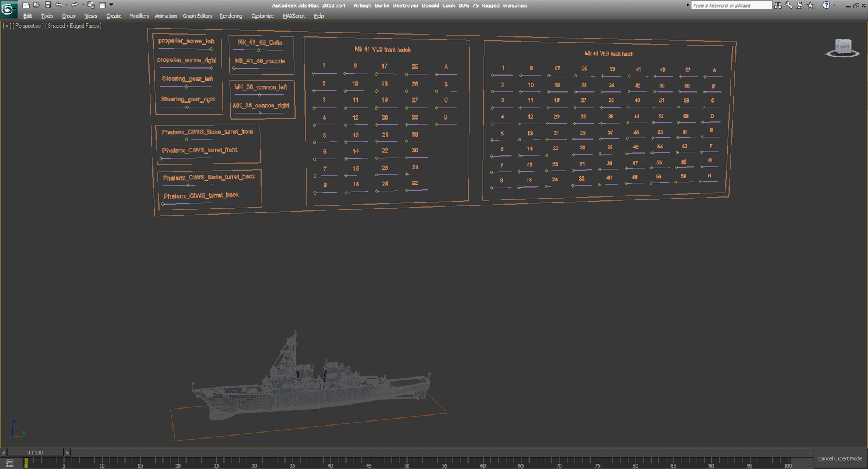This screenshot has height=469, width=868.
Task: Click frame 0 marker on the timeline
Action: (x=26, y=463)
